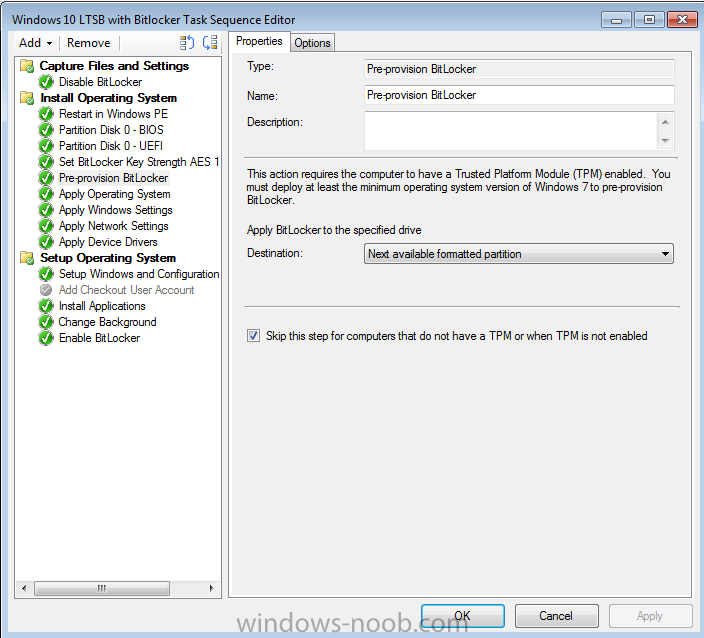Select Partition Disk 0 - UEFI step
Image resolution: width=704 pixels, height=638 pixels.
111,146
